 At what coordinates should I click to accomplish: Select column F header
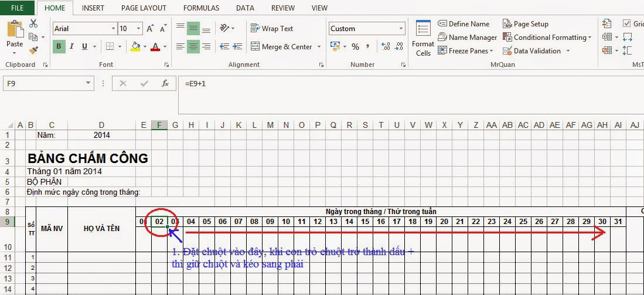tap(159, 125)
